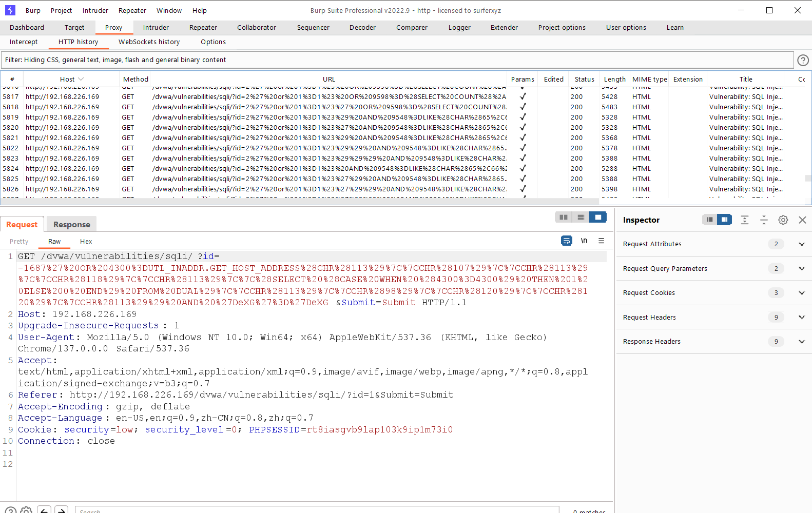Go to previous search match arrow
The image size is (812, 513).
[x=45, y=510]
